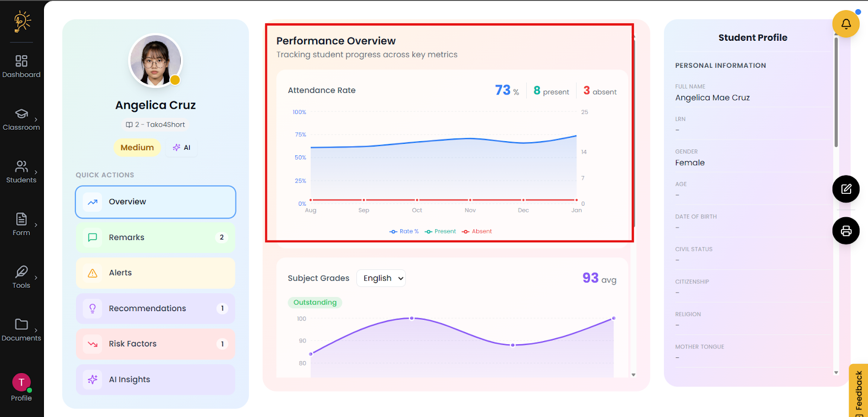
Task: Select the Risk Factors quick action
Action: 156,344
